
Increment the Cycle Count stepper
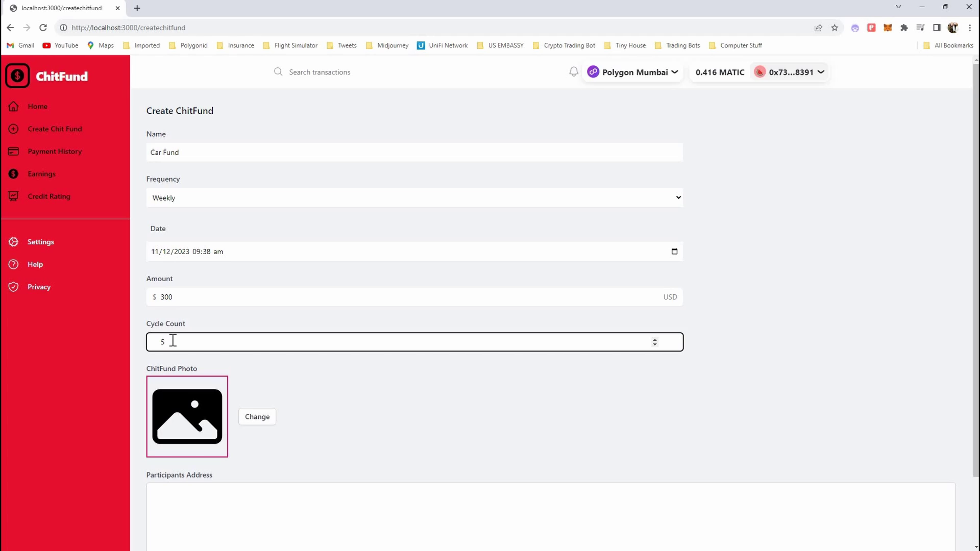point(655,339)
